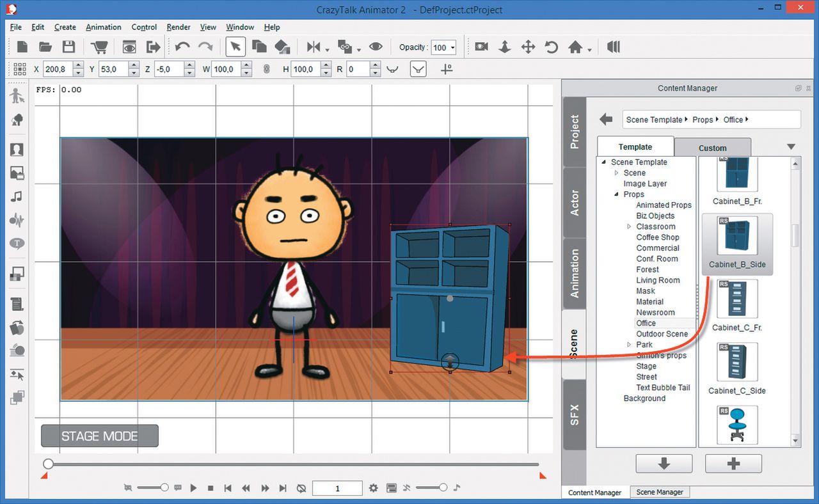The image size is (819, 504).
Task: Stop playback with the square stop button
Action: (x=211, y=489)
